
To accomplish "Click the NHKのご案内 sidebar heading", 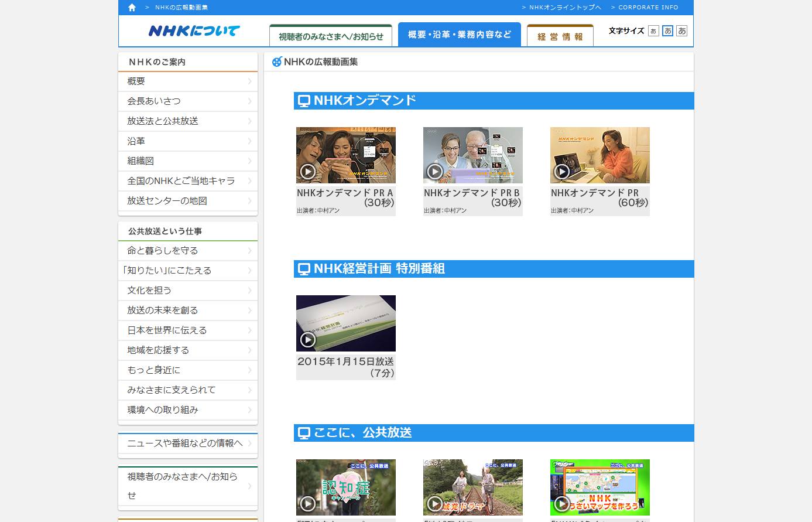I will 157,62.
